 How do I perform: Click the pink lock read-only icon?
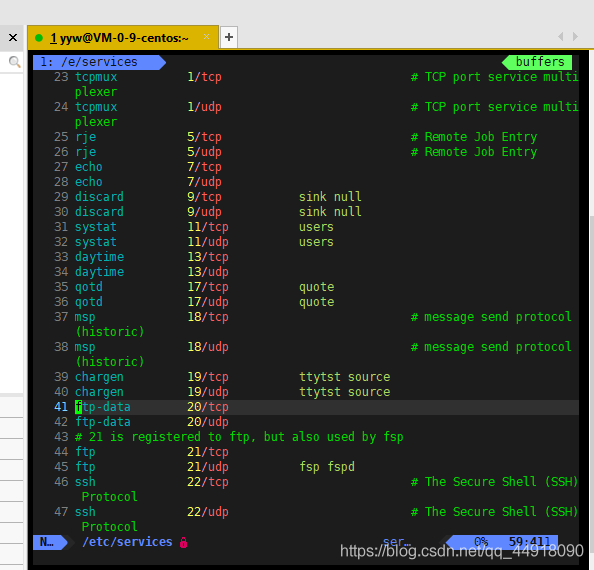coord(183,542)
